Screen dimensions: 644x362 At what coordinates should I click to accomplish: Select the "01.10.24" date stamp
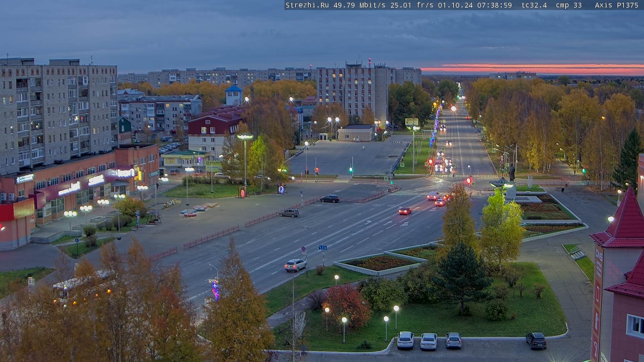pos(455,5)
